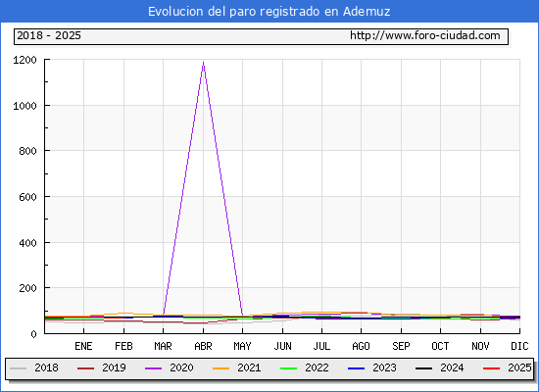Click the 1200 y-axis value
This screenshot has width=539, height=392.
24,60
